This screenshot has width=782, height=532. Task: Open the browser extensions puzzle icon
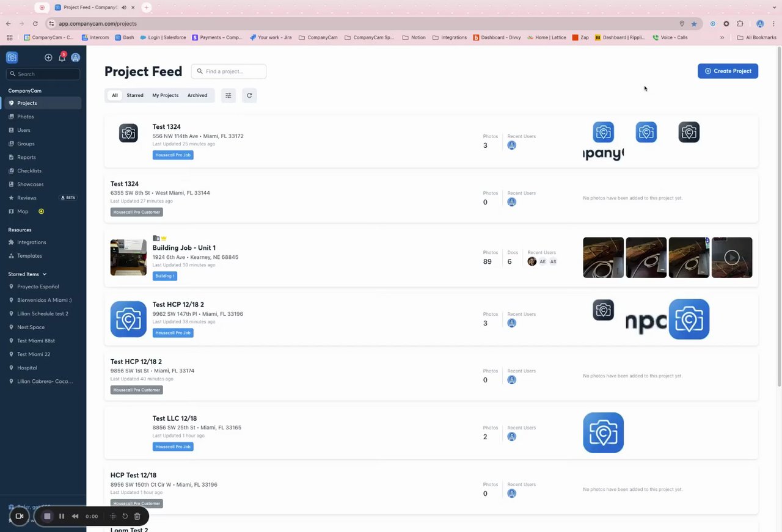point(740,24)
